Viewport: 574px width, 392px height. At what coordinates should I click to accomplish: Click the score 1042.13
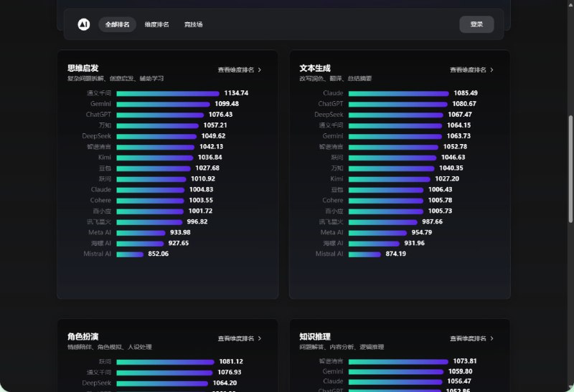click(x=211, y=147)
